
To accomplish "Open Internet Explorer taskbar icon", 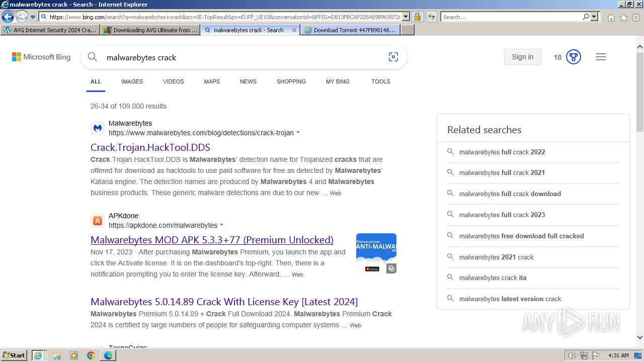I will (38, 355).
